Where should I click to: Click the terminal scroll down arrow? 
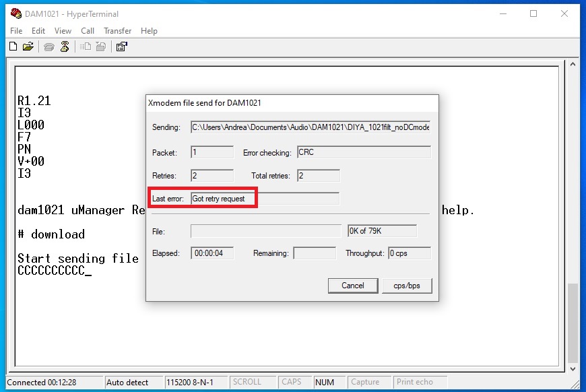tap(573, 369)
